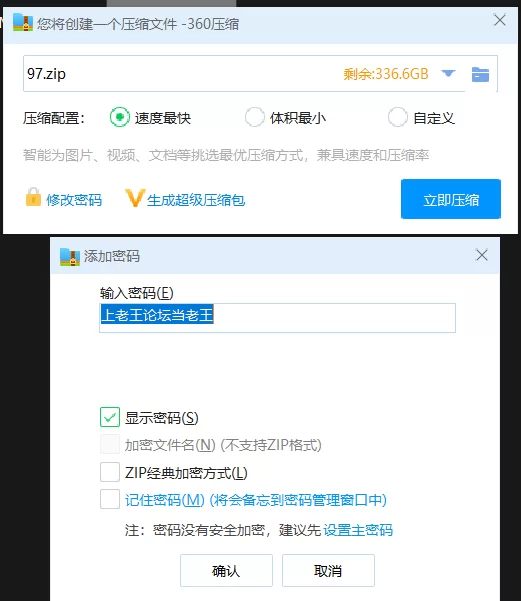Check the 记住密码 checkbox
Screen dimensions: 521x601
pyautogui.click(x=110, y=499)
